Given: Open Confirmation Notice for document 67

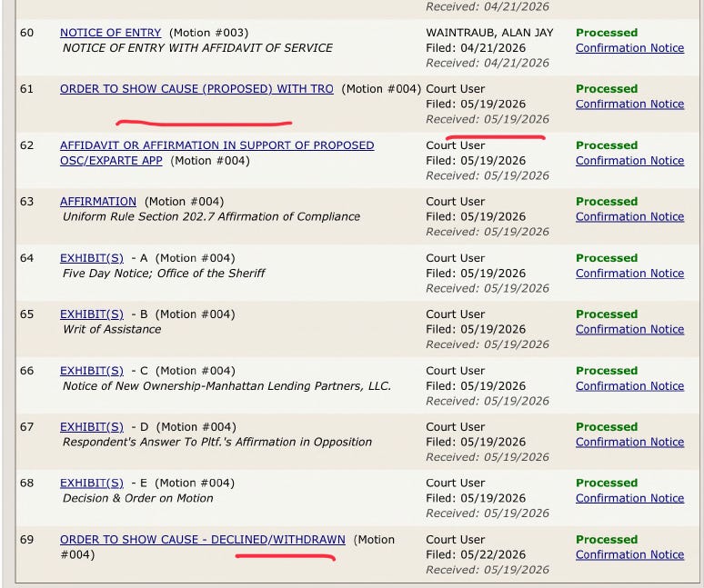Looking at the screenshot, I should click(630, 442).
